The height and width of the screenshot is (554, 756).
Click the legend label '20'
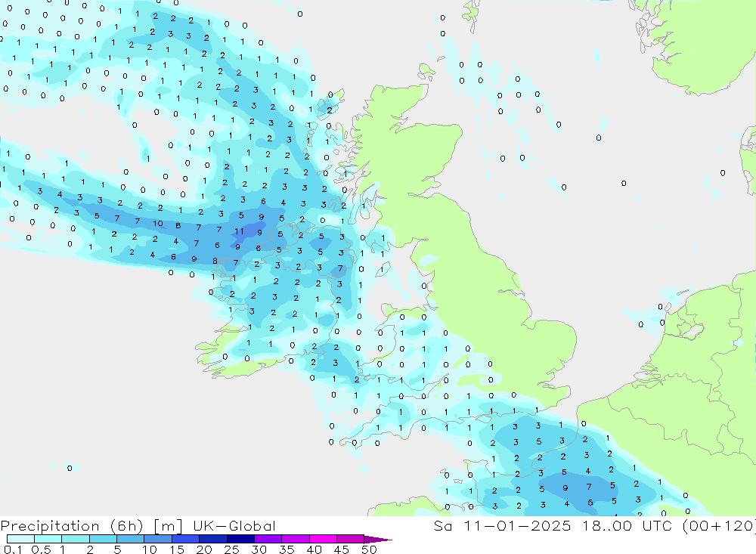click(x=204, y=549)
